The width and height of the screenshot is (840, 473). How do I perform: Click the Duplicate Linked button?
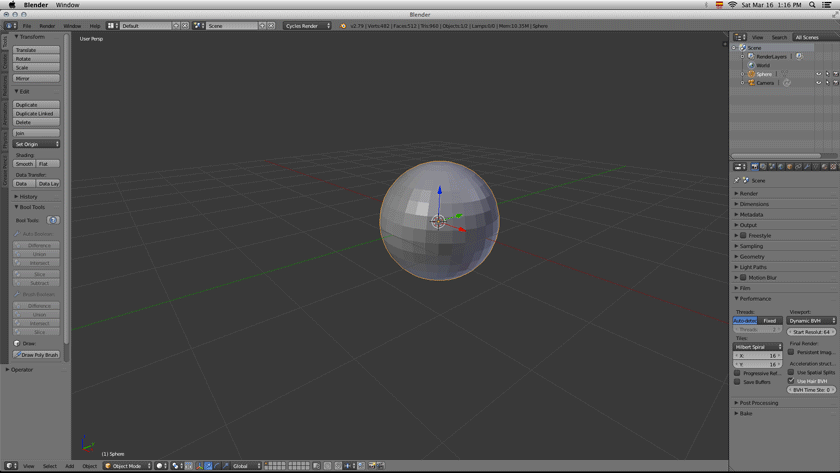tap(36, 114)
